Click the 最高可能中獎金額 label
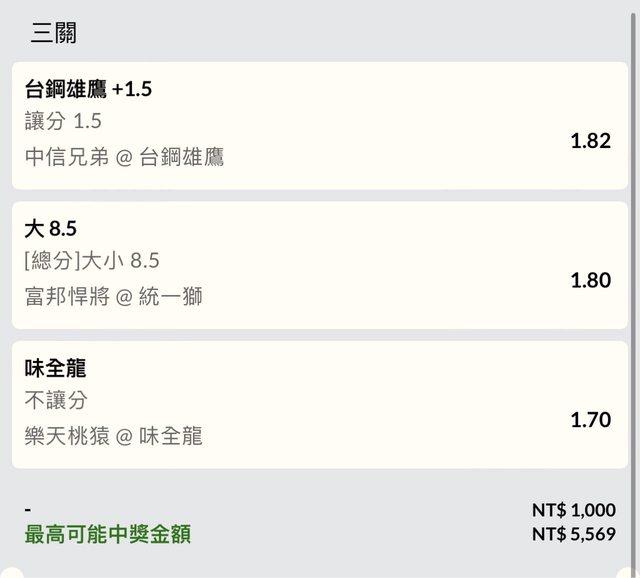The image size is (640, 578). tap(107, 534)
